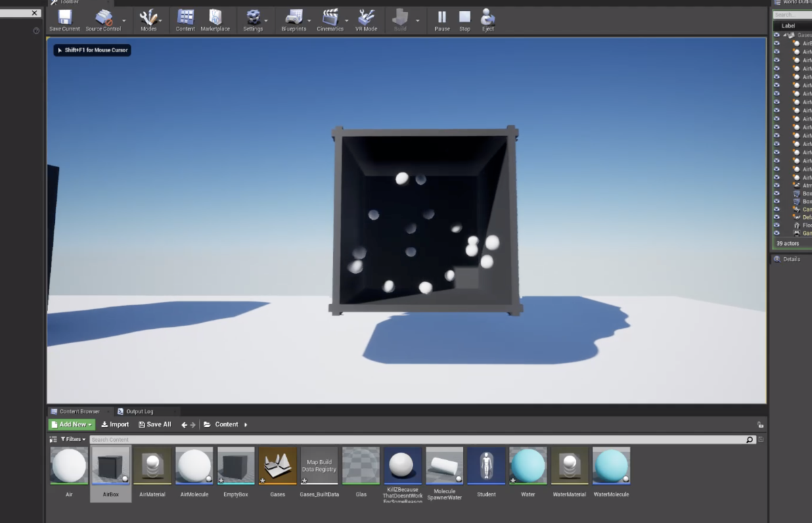
Task: Open the Source Control dropdown arrow
Action: (x=124, y=20)
